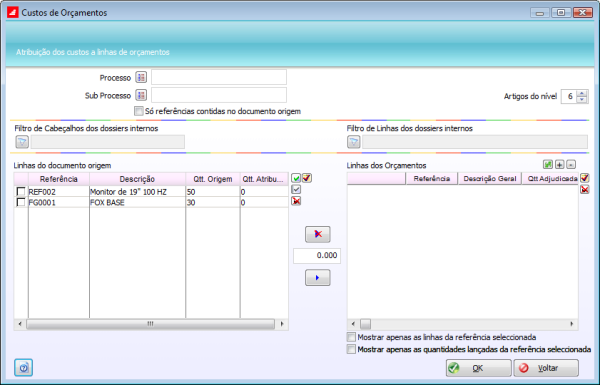The image size is (600, 385).
Task: Increase Artigos do nível with up arrow
Action: pos(582,93)
